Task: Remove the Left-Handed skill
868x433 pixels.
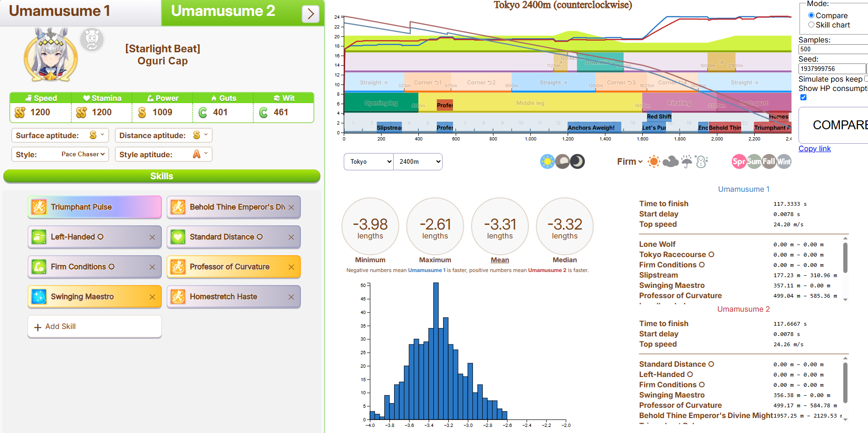Action: point(152,237)
